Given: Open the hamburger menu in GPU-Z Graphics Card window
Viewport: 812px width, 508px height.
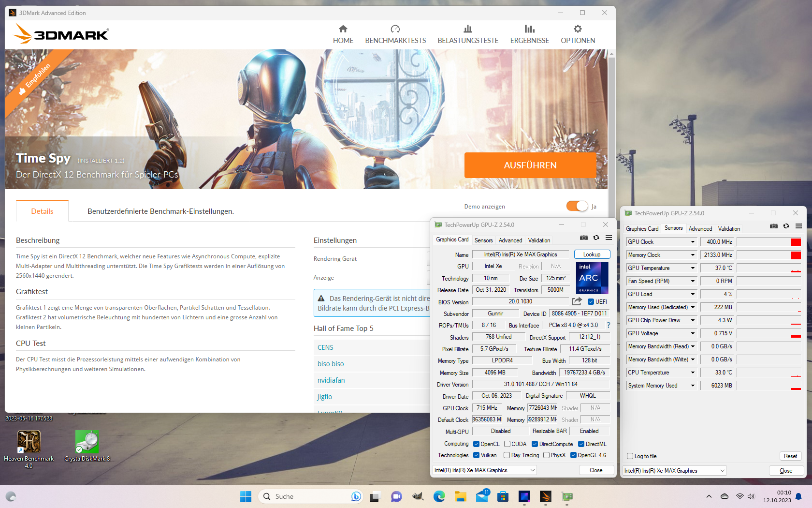Looking at the screenshot, I should pos(609,238).
